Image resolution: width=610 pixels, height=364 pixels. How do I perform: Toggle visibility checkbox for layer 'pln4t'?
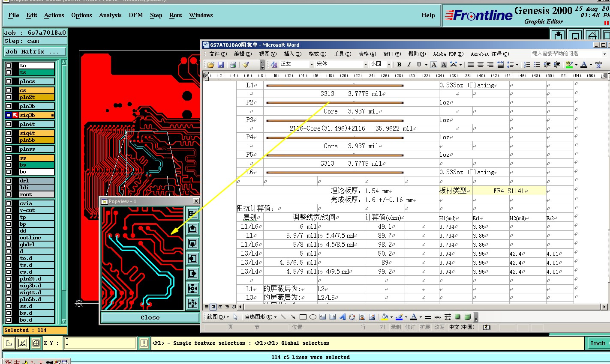tap(9, 124)
